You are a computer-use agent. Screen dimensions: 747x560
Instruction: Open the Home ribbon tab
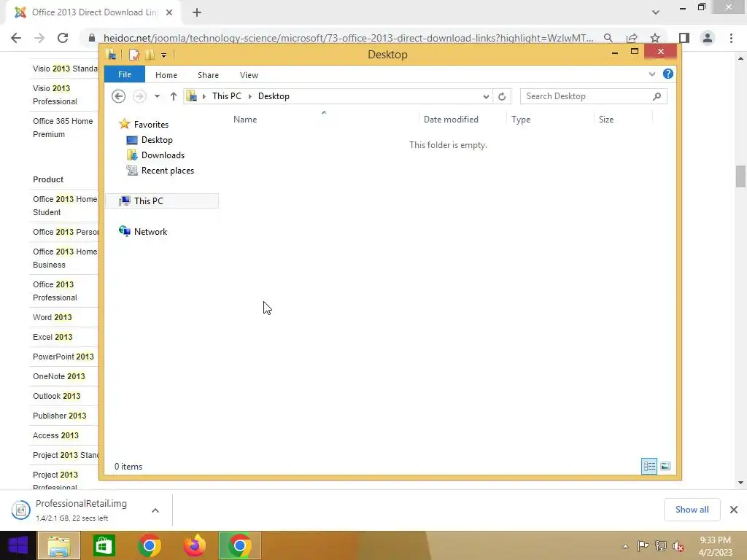coord(166,75)
